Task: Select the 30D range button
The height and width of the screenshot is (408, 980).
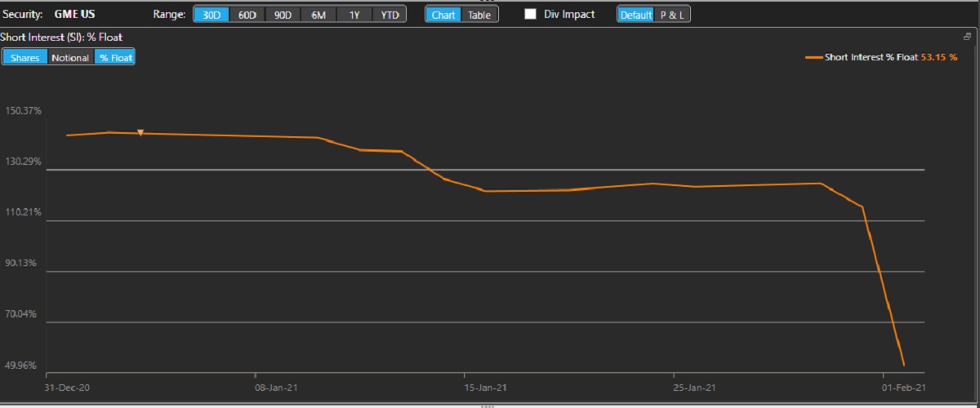Action: tap(211, 15)
